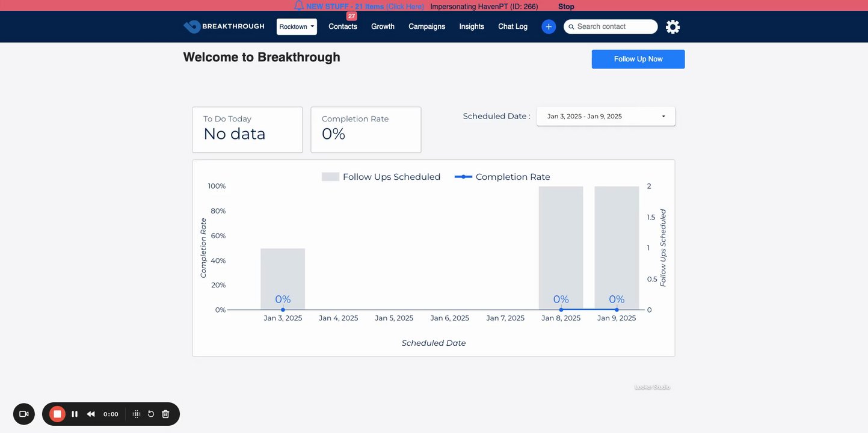Click the blue plus add button
Screen dimensions: 868x433
(549, 26)
